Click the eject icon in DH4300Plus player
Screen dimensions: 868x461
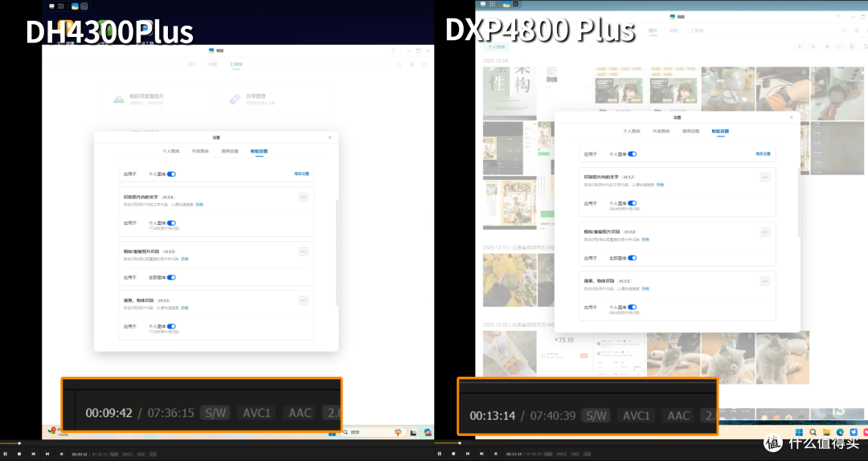click(x=61, y=454)
